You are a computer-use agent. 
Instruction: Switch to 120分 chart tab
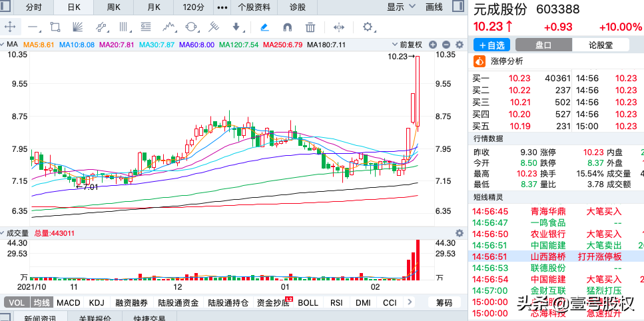[x=193, y=7]
